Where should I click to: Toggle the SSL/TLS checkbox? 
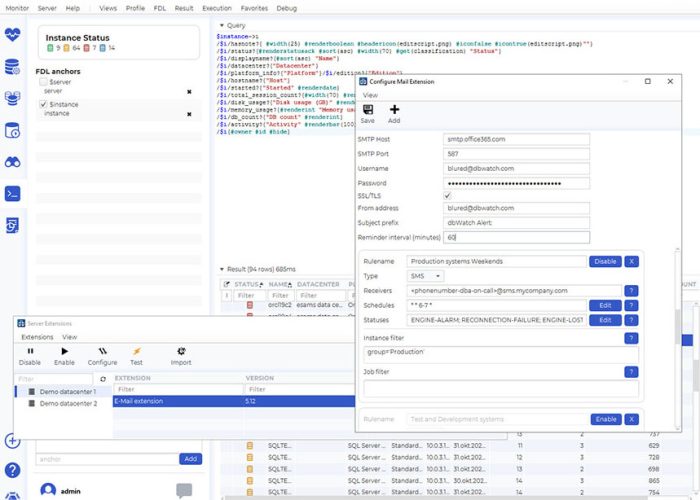pyautogui.click(x=447, y=196)
